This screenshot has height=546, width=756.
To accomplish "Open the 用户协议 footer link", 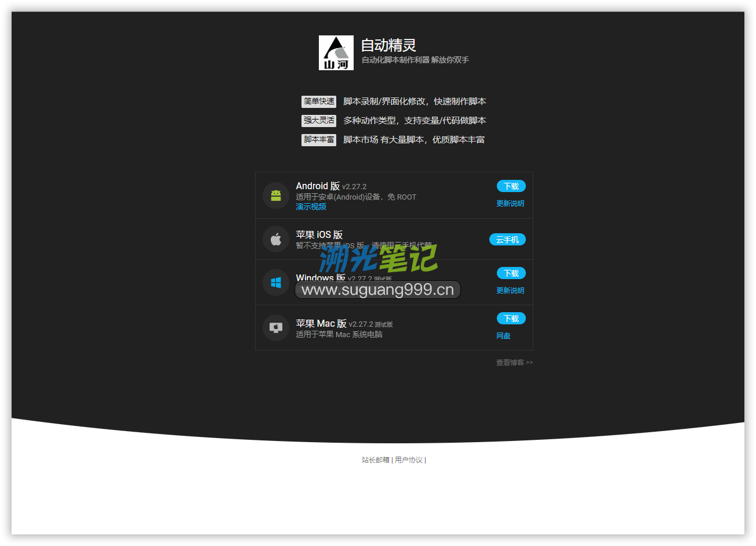I will click(x=409, y=460).
